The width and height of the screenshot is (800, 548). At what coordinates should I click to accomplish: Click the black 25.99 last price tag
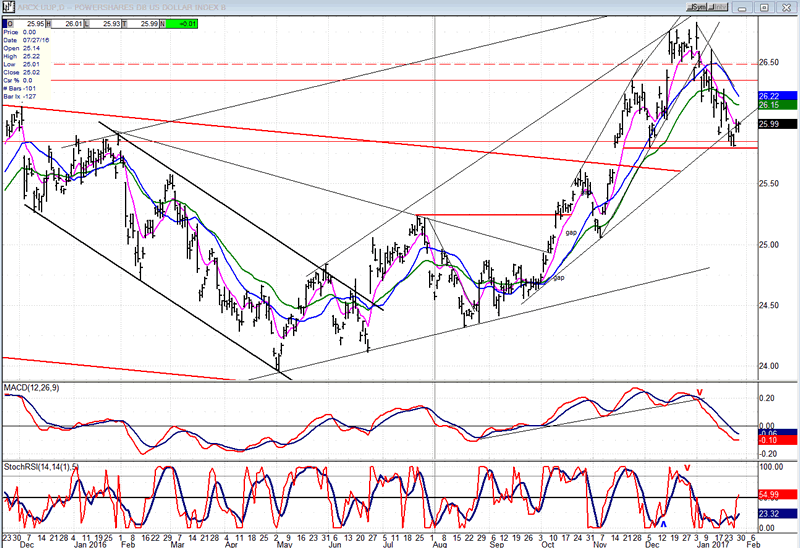pos(778,124)
